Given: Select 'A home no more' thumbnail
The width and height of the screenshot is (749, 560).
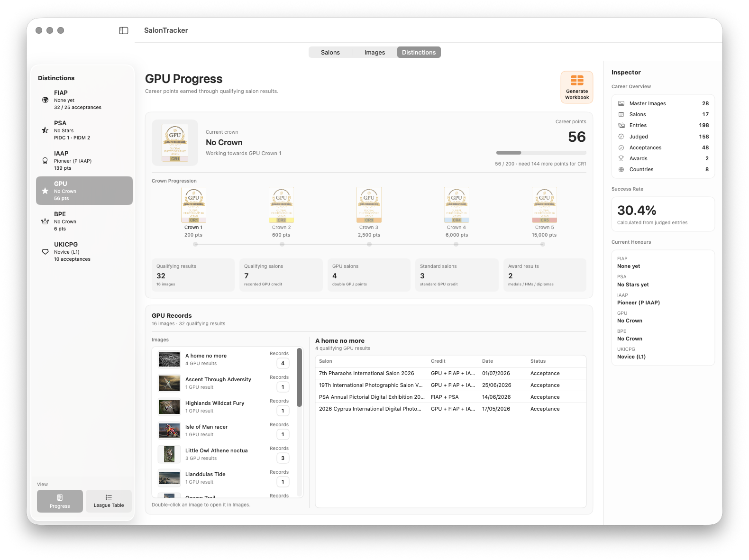Looking at the screenshot, I should click(169, 359).
